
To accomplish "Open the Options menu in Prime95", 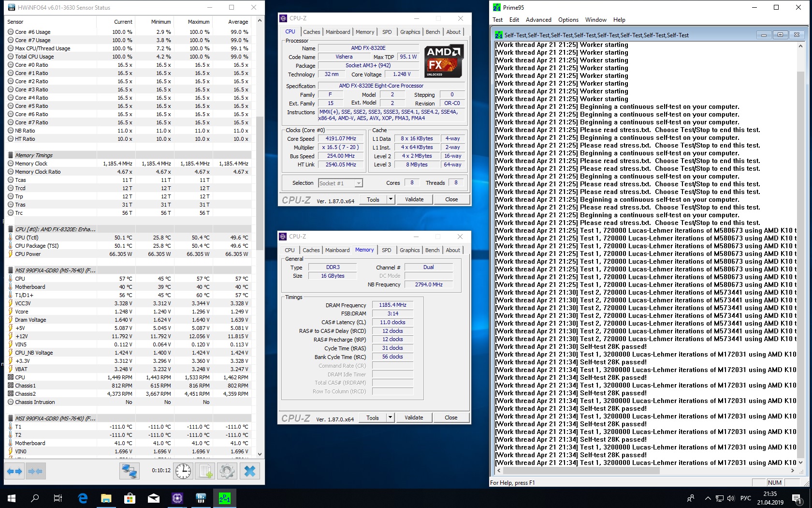I will click(x=568, y=20).
